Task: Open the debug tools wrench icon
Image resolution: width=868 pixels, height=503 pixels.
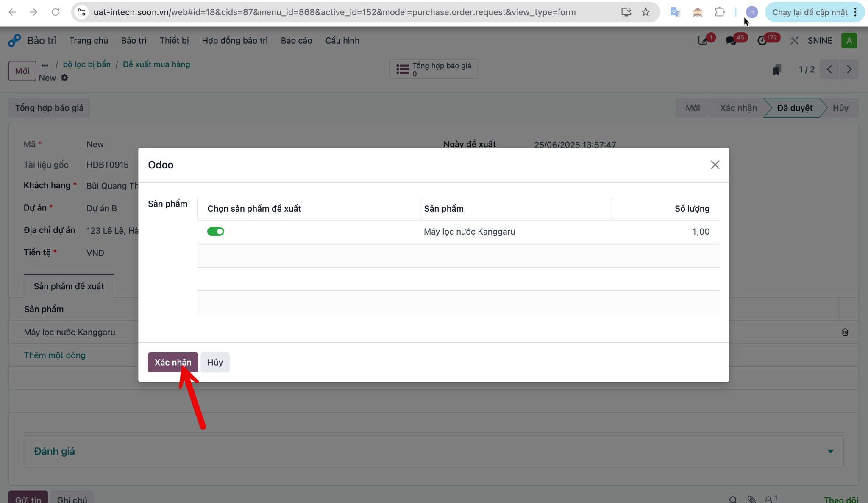Action: click(794, 41)
